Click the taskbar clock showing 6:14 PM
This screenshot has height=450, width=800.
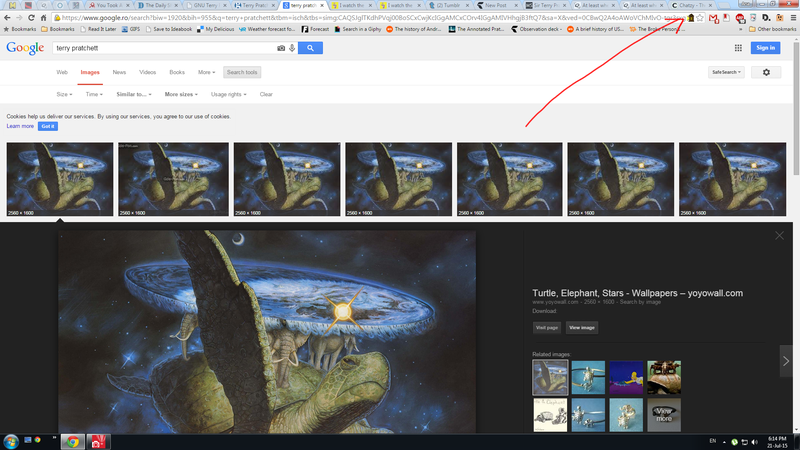pyautogui.click(x=777, y=442)
